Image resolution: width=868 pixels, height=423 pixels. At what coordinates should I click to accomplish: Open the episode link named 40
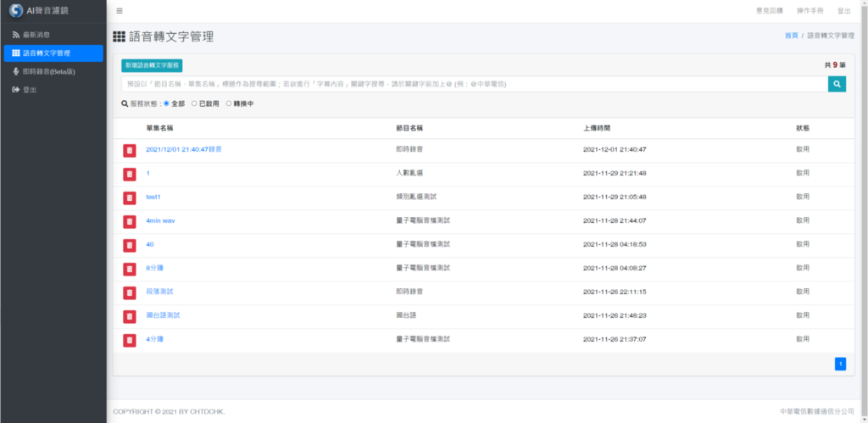click(150, 244)
